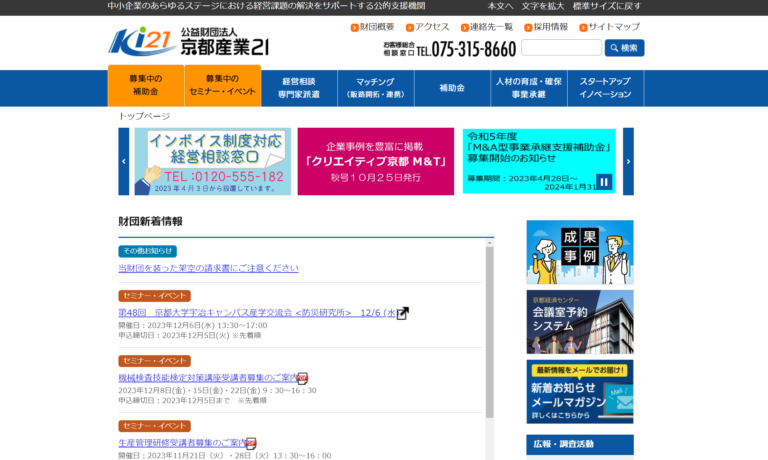Open 募集中の補助金 orange tab
The height and width of the screenshot is (460, 768).
coord(145,86)
